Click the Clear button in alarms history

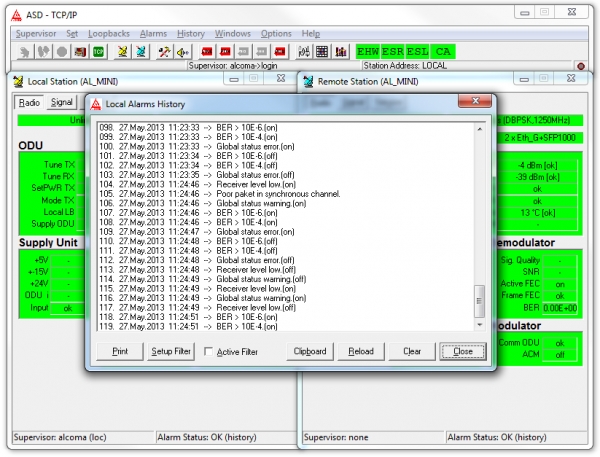411,352
